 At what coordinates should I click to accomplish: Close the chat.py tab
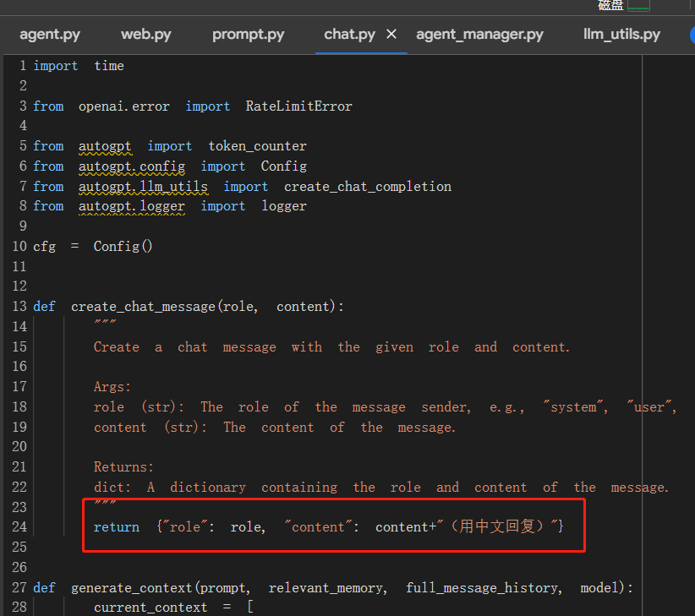click(x=391, y=34)
